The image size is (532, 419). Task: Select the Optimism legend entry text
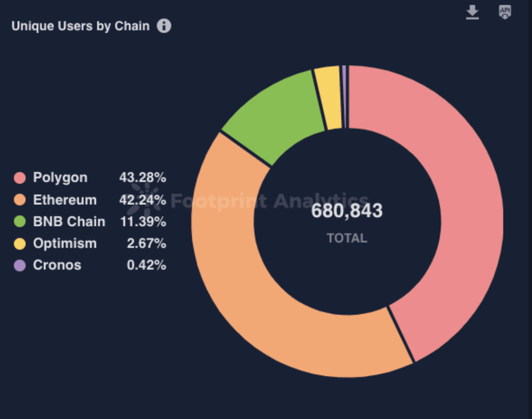tap(65, 244)
